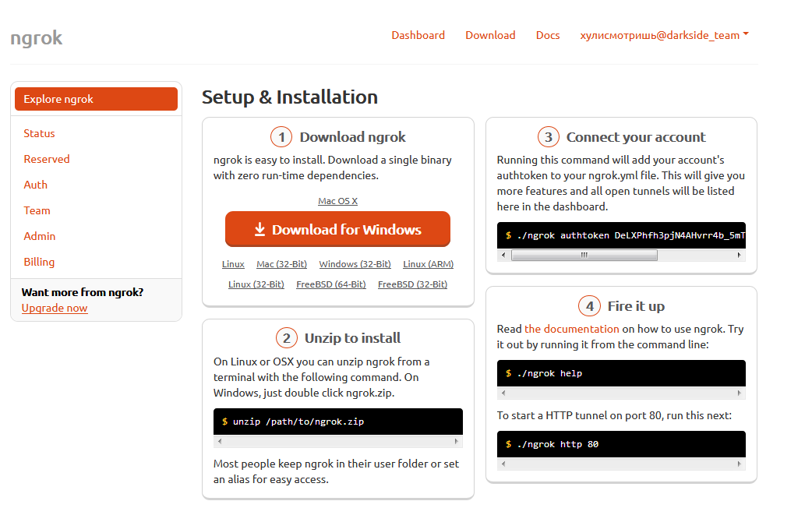Open the Reserved sidebar section
Screen dimensions: 812x508
[x=47, y=159]
